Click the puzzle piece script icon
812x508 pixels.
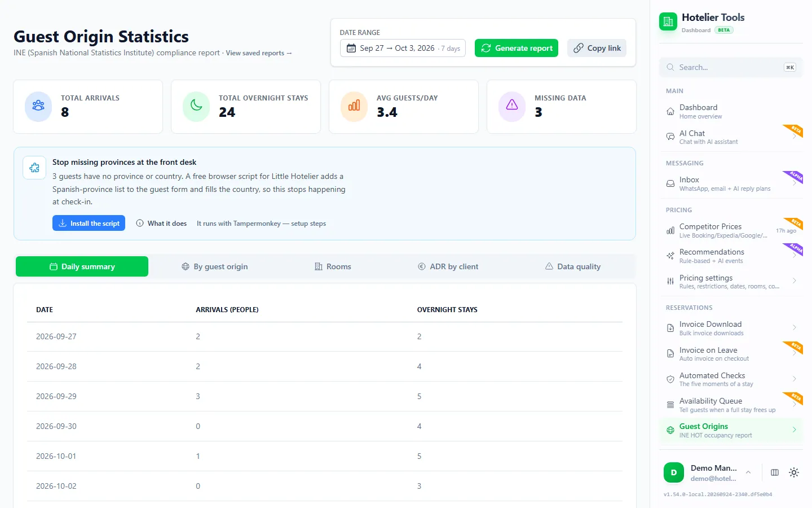[x=34, y=168]
